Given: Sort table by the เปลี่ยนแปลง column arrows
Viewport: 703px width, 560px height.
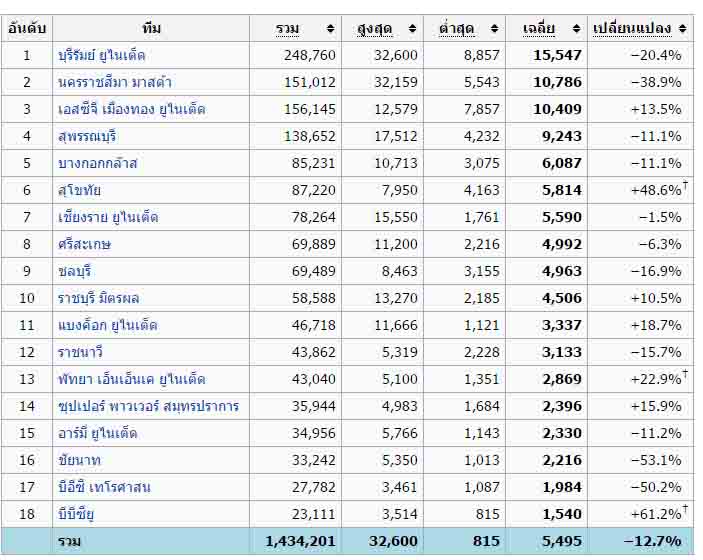Looking at the screenshot, I should click(x=682, y=29).
